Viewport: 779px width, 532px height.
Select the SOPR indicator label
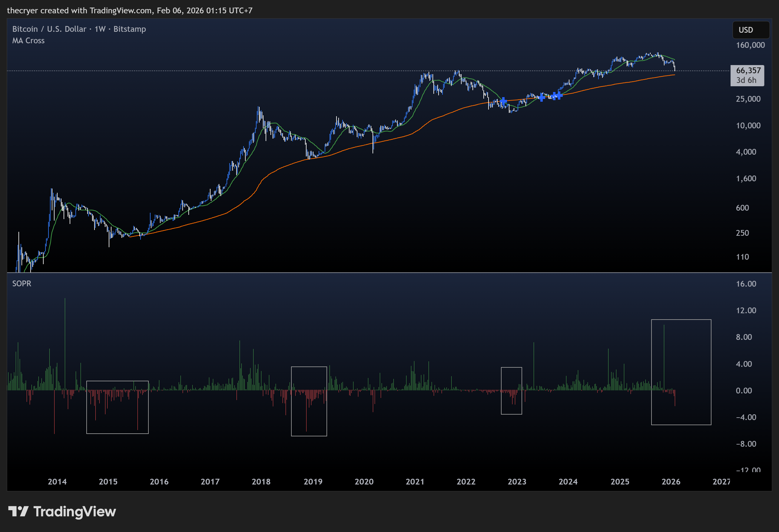click(x=22, y=284)
